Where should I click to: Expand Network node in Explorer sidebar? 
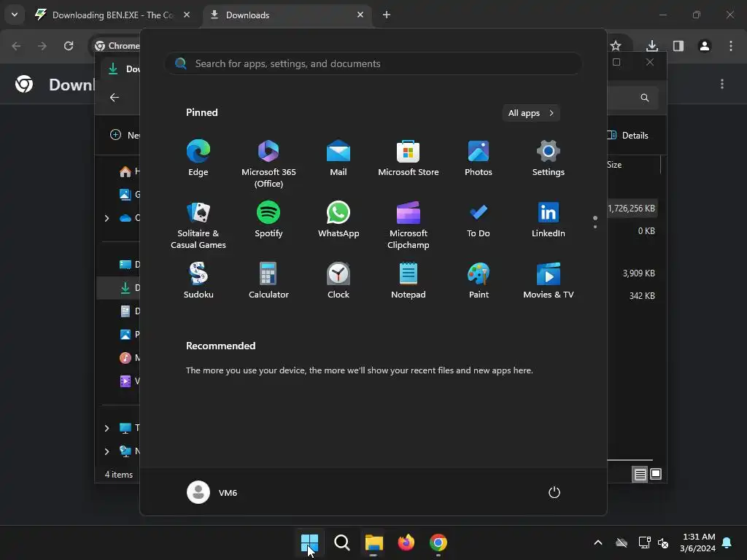[107, 451]
